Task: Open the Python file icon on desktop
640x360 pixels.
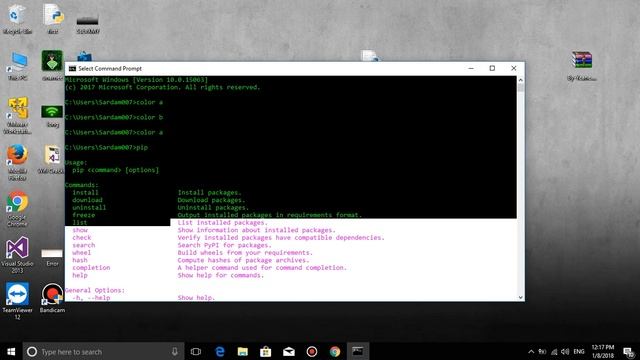Action: tap(53, 18)
